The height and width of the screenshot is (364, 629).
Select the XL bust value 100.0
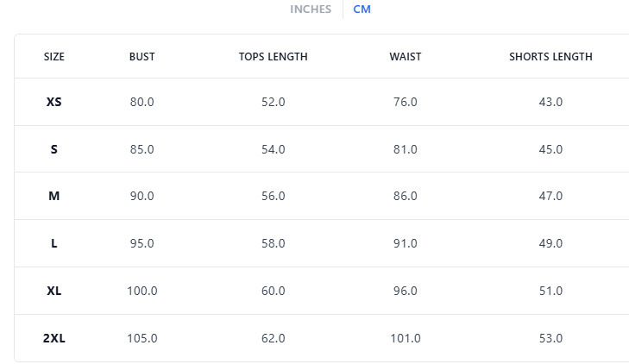tap(142, 291)
